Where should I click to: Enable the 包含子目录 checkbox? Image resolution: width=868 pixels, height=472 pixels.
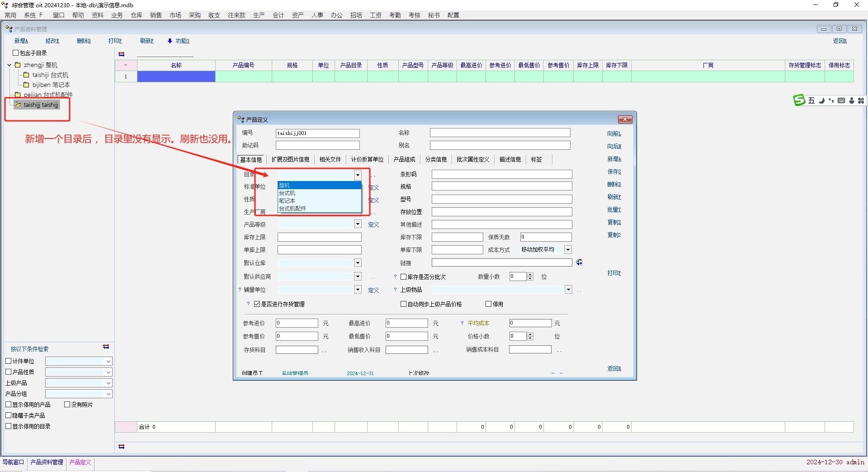coord(16,53)
